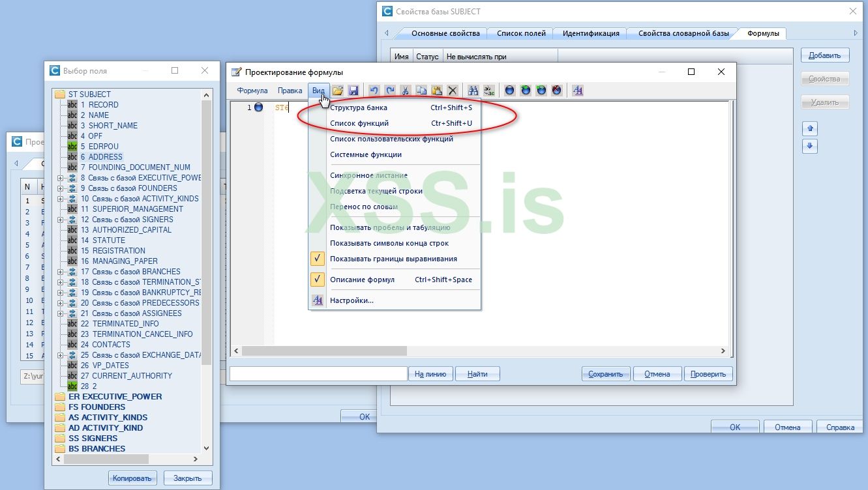Redo the edit via toolbar arrow icon
Screen dimensions: 868x490
click(x=390, y=91)
